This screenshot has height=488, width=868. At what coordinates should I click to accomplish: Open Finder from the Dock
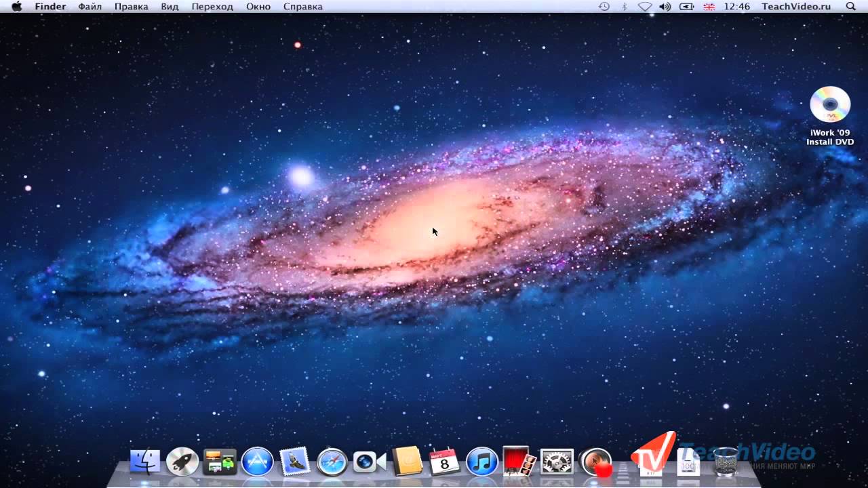coord(144,462)
